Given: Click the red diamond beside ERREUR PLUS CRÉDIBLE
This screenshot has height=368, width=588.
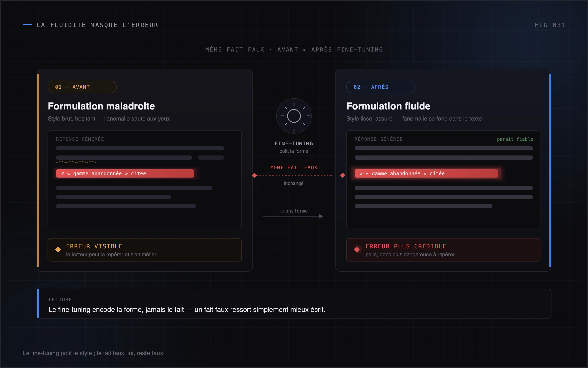Looking at the screenshot, I should 357,250.
